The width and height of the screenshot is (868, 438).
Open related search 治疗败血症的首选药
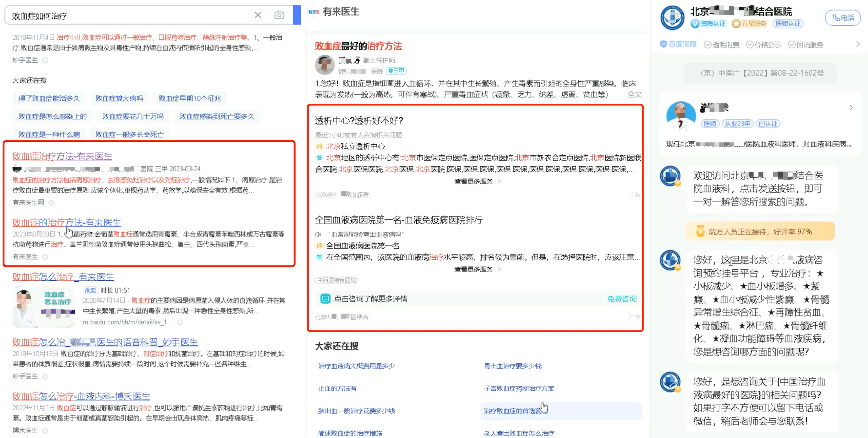(x=561, y=411)
